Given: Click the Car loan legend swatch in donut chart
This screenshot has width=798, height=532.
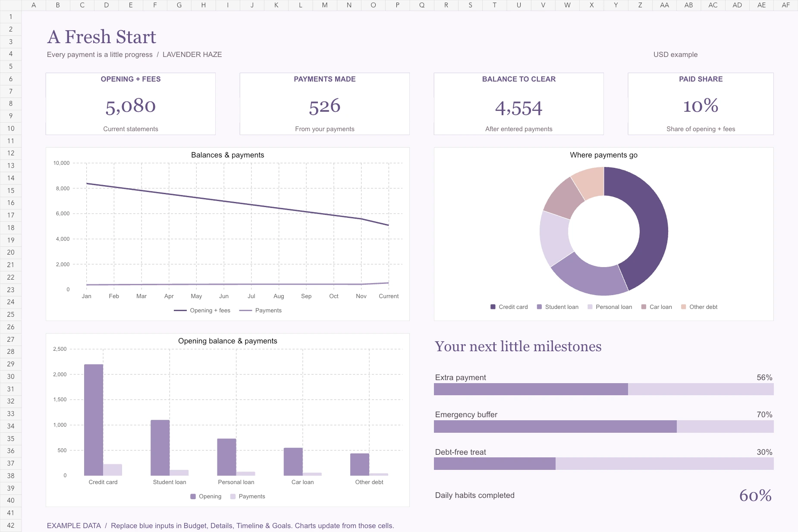Looking at the screenshot, I should click(x=644, y=307).
